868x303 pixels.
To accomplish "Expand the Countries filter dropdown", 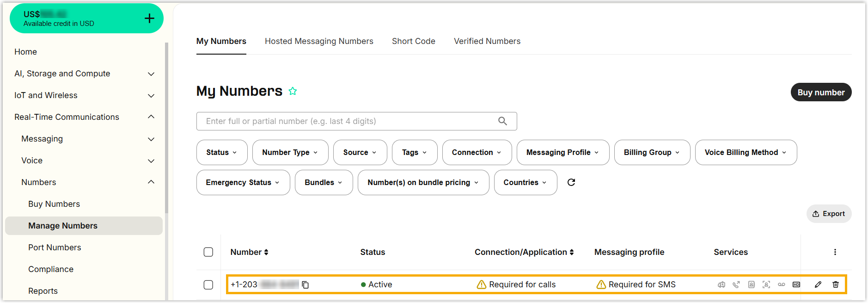I will pos(525,183).
